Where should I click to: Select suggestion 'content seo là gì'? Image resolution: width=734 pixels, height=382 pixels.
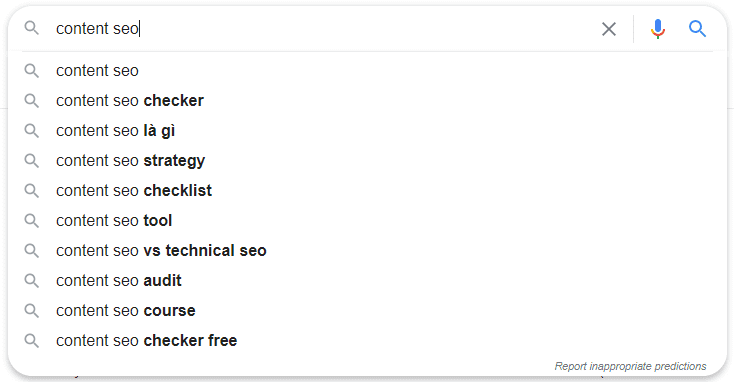click(367, 131)
